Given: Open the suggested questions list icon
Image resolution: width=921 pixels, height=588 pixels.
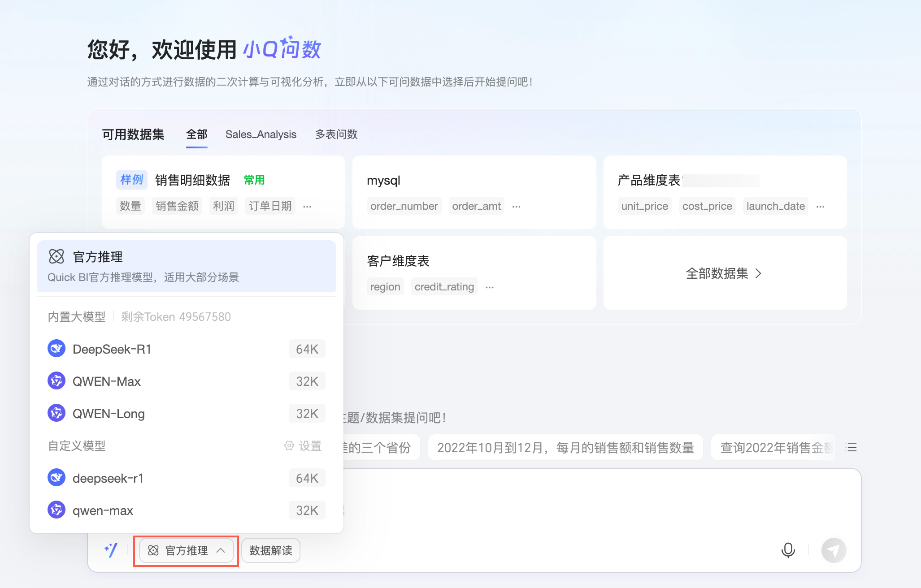Looking at the screenshot, I should tap(851, 447).
